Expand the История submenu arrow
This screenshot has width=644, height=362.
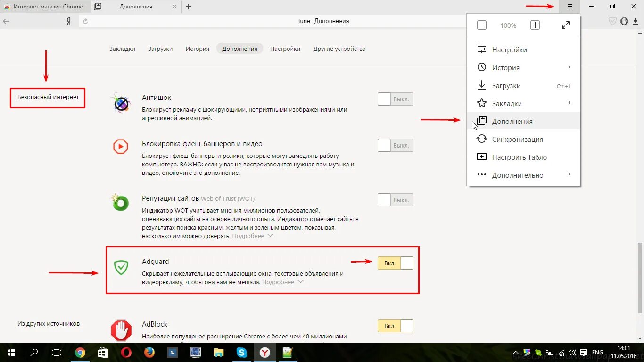(x=570, y=67)
